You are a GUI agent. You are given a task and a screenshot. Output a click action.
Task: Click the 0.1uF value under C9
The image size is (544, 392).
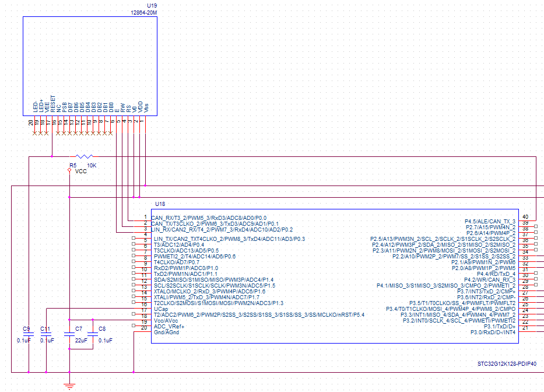[23, 340]
